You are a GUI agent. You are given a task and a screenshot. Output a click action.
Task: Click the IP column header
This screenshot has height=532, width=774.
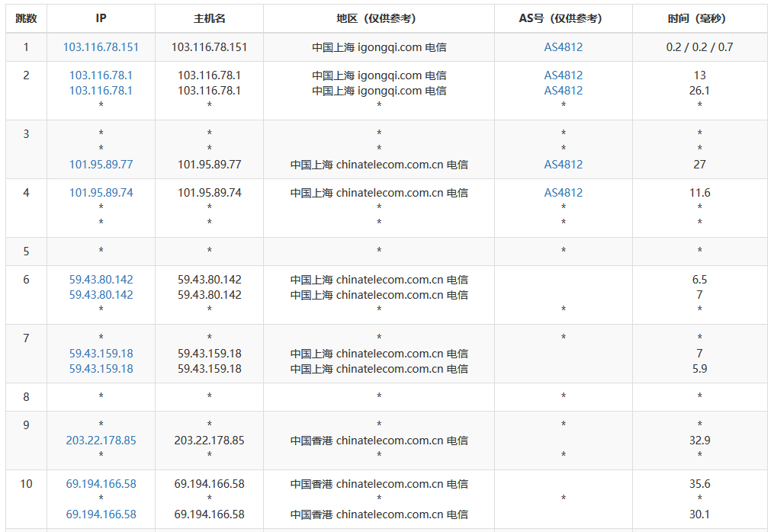coord(101,18)
